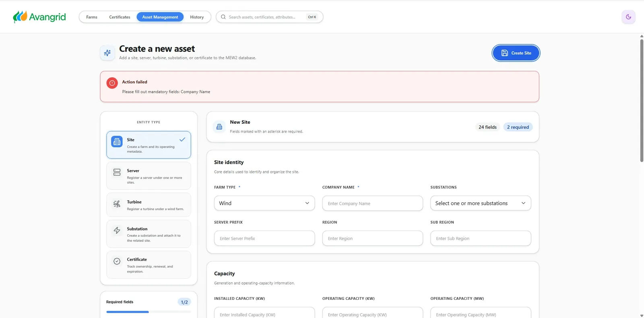This screenshot has height=318, width=644.
Task: Open the Farm Type dropdown showing Wind
Action: coord(264,203)
